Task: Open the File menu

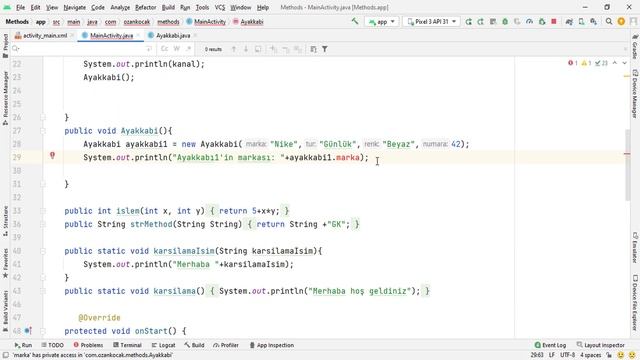Action: [x=20, y=7]
